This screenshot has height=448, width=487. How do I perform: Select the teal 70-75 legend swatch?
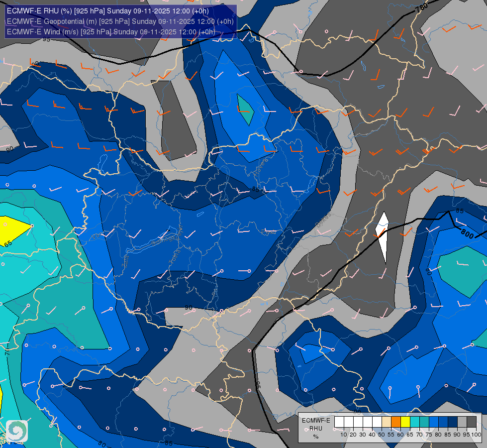[424, 422]
